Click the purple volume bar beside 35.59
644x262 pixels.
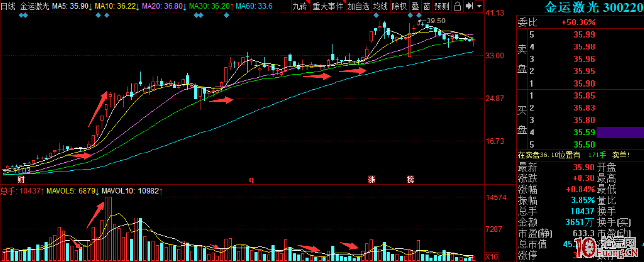point(620,132)
